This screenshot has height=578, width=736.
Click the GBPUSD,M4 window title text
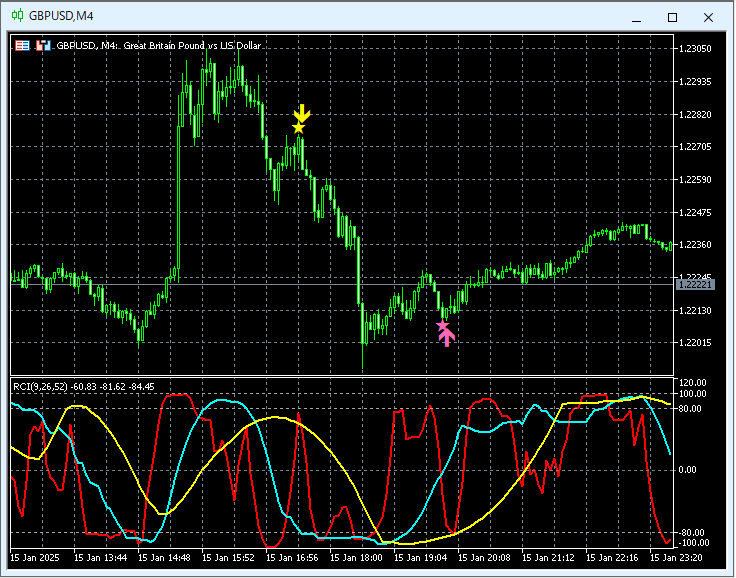point(61,16)
